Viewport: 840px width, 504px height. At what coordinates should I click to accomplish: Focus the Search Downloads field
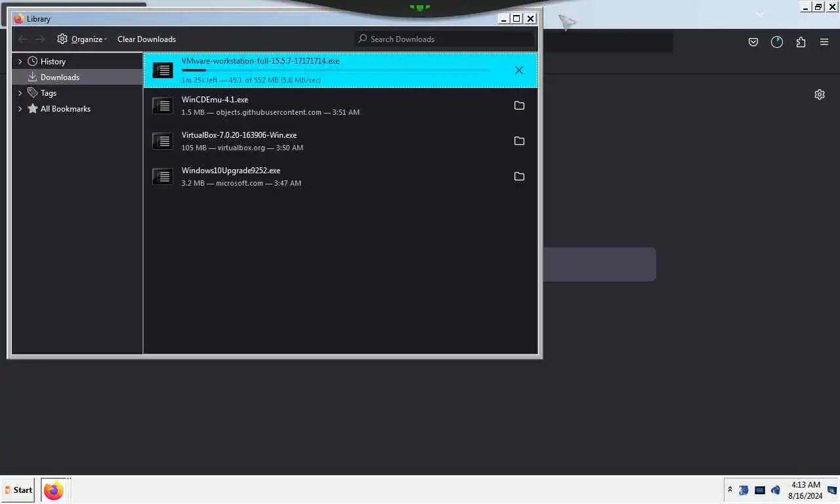[x=445, y=39]
